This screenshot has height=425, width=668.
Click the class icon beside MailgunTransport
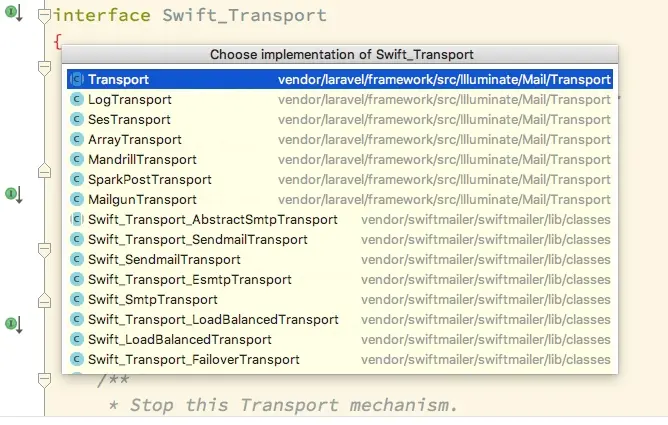[77, 200]
